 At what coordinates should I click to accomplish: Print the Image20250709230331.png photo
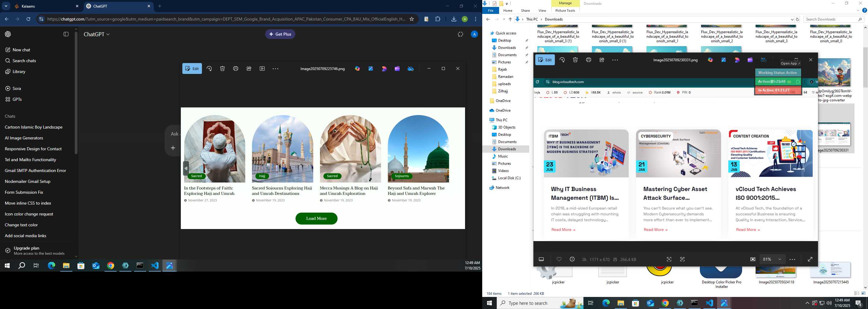(x=588, y=60)
